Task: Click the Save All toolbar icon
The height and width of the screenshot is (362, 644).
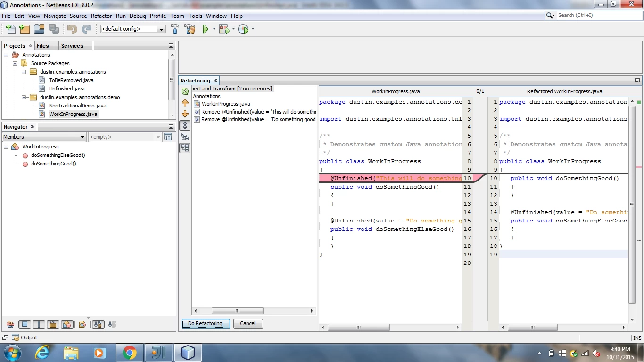Action: pyautogui.click(x=54, y=29)
